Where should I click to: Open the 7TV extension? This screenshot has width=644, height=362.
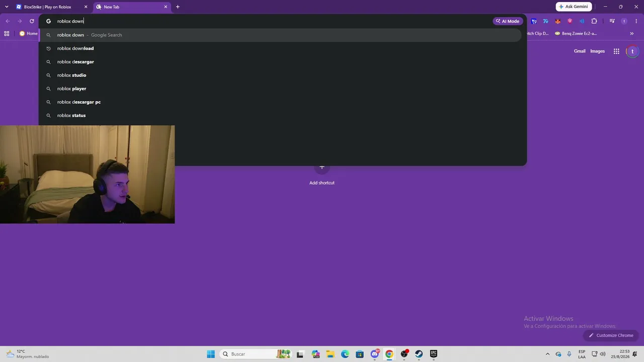pyautogui.click(x=545, y=21)
